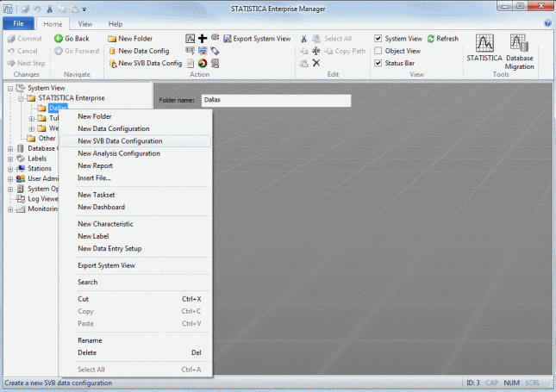Choose Export System View in context menu
This screenshot has height=392, width=556.
[135, 265]
